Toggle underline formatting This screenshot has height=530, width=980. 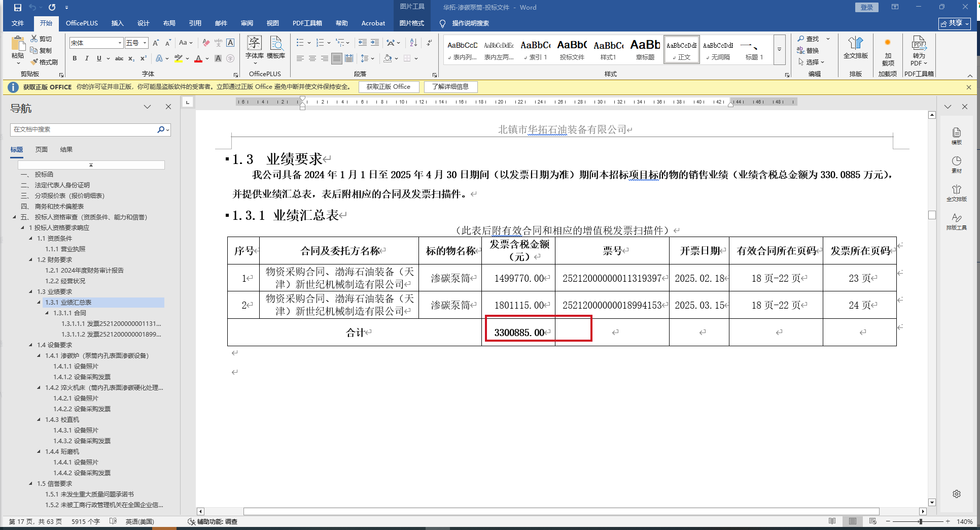pos(99,58)
